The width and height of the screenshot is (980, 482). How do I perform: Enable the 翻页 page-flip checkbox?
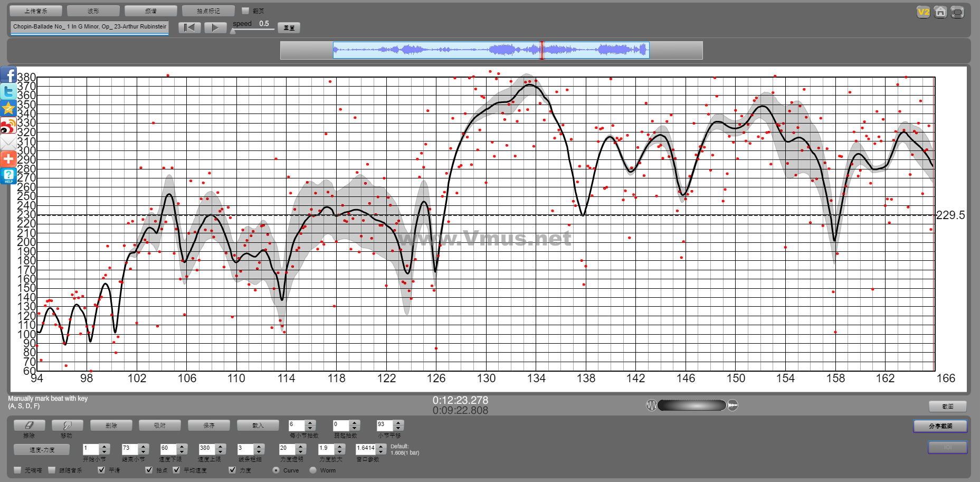[x=245, y=11]
